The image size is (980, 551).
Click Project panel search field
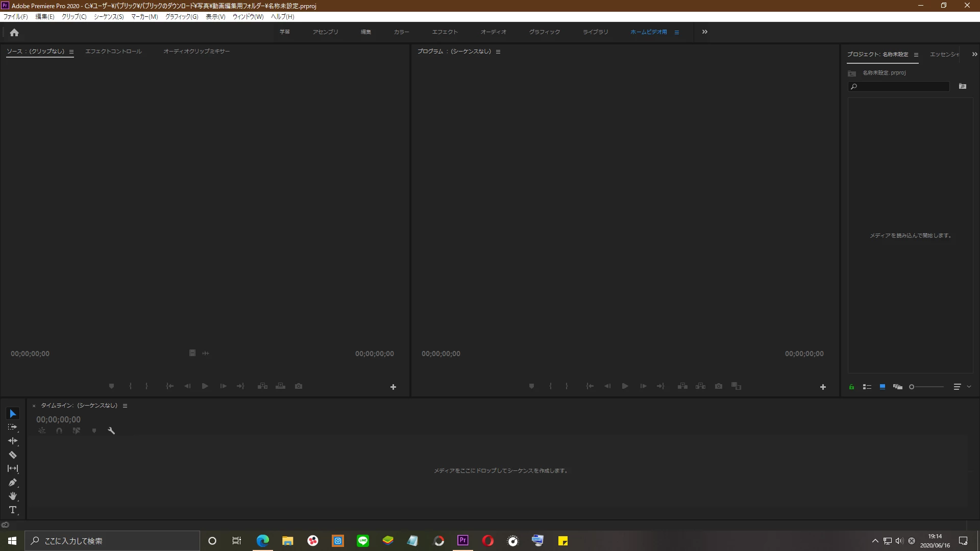[899, 87]
